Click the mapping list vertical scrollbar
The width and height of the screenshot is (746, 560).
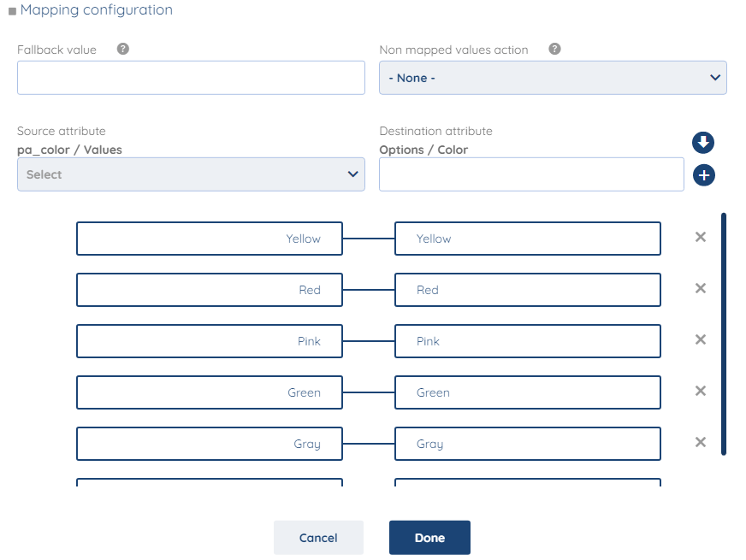(724, 334)
